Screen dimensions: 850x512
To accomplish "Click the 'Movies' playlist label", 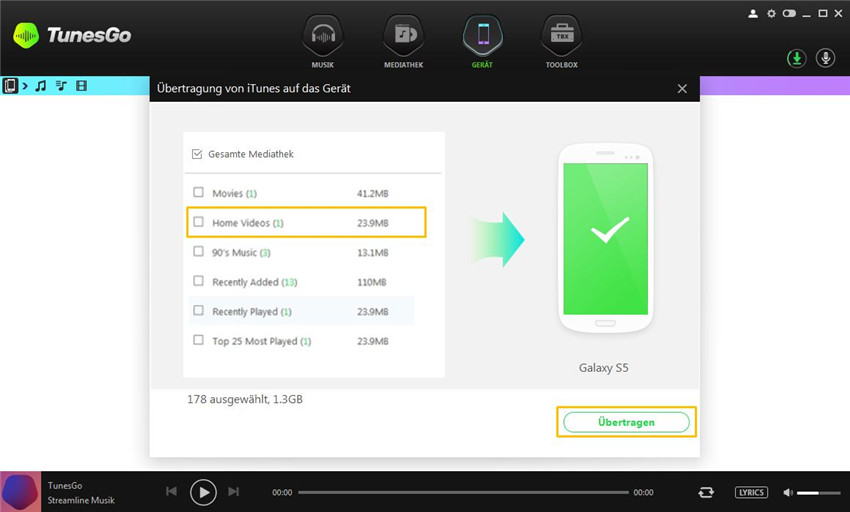I will [234, 194].
